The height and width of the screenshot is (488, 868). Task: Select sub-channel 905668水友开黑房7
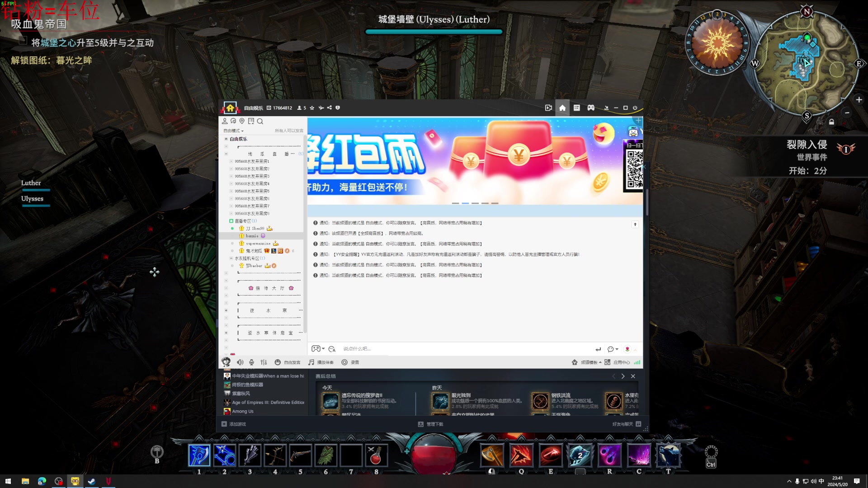252,206
